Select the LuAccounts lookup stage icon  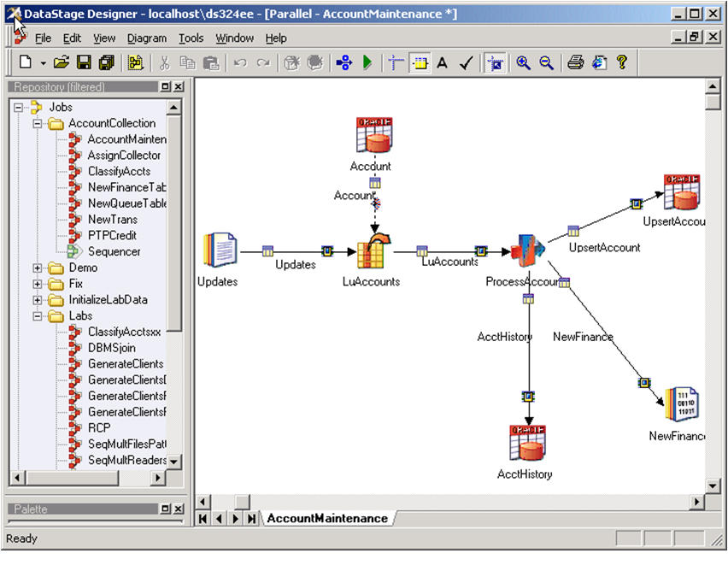click(372, 252)
